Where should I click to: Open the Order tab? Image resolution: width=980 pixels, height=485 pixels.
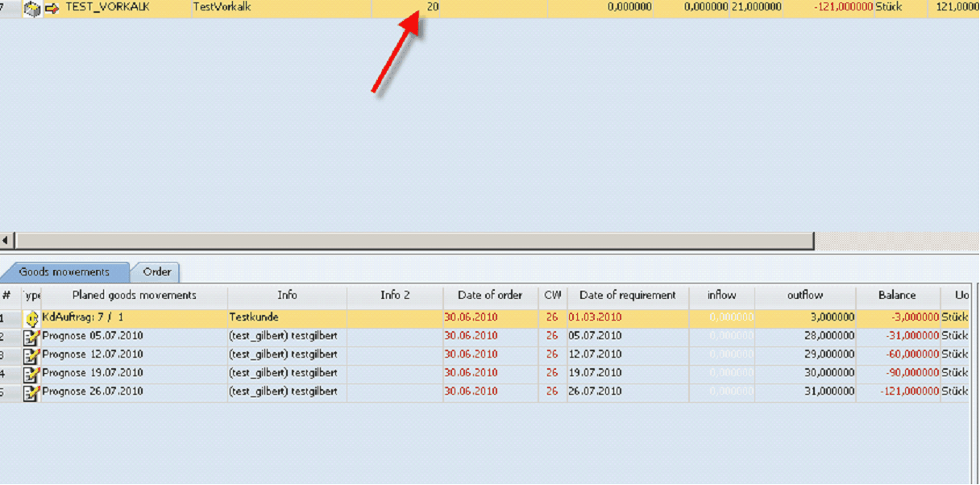(157, 272)
